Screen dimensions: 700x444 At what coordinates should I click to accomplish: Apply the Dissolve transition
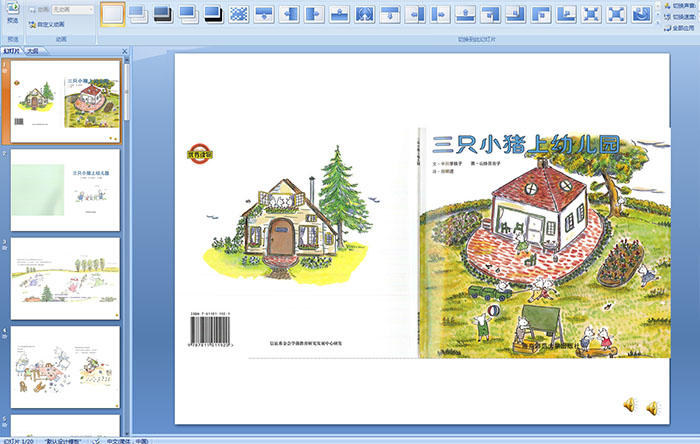point(239,14)
